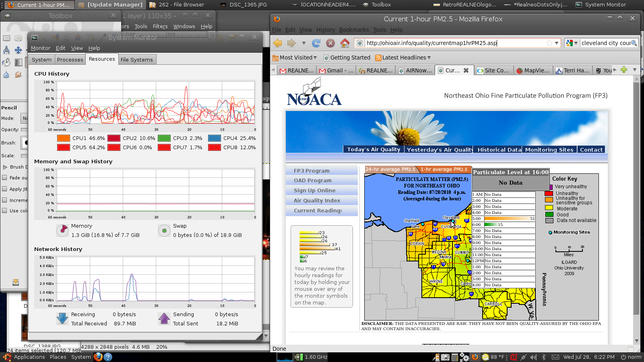This screenshot has height=362, width=644.
Task: Select the Ellipse Select tool in GIMP Toolbox
Action: click(x=18, y=38)
